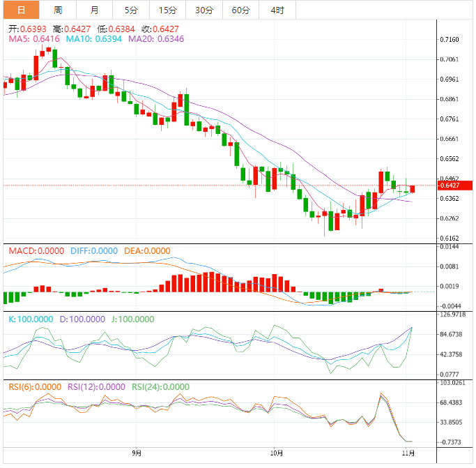Open the 60分 timeframe tab

240,10
